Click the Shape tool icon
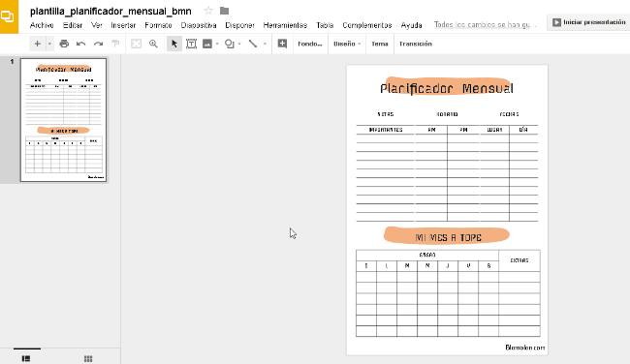This screenshot has width=630, height=364. coord(230,44)
